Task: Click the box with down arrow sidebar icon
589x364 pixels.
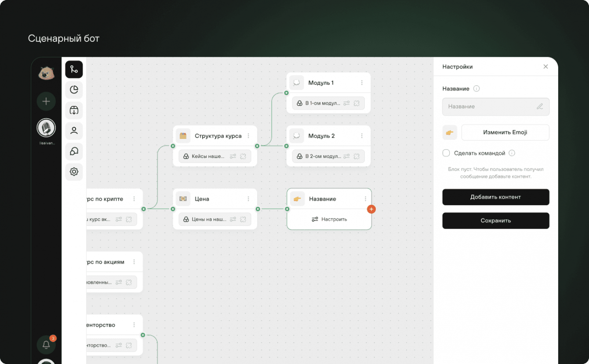Action: (x=74, y=110)
